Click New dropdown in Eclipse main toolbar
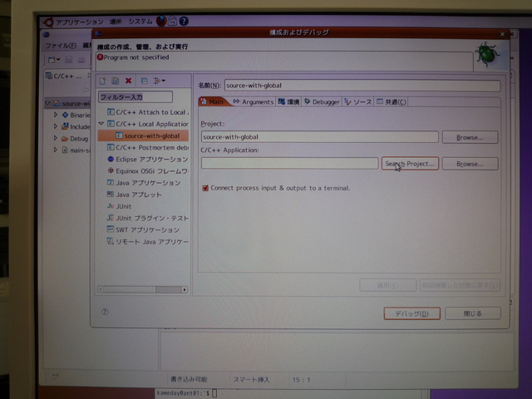The width and height of the screenshot is (532, 399). click(x=54, y=60)
